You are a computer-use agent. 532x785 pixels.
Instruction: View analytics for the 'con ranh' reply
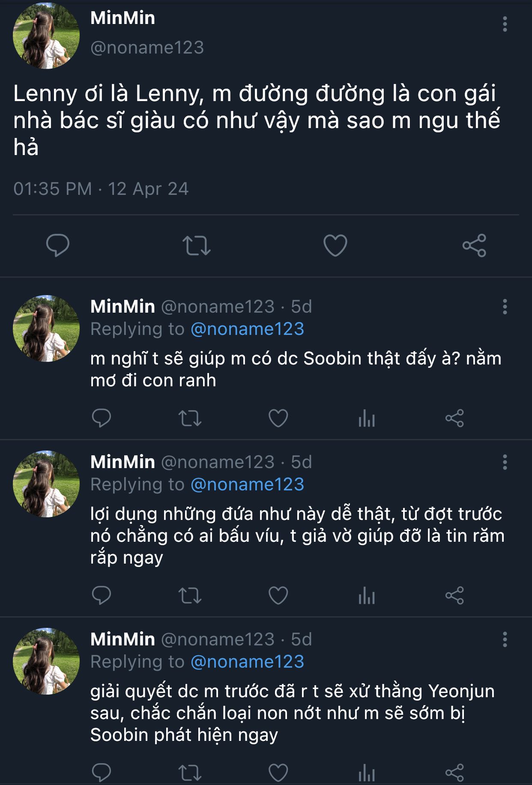[x=367, y=418]
